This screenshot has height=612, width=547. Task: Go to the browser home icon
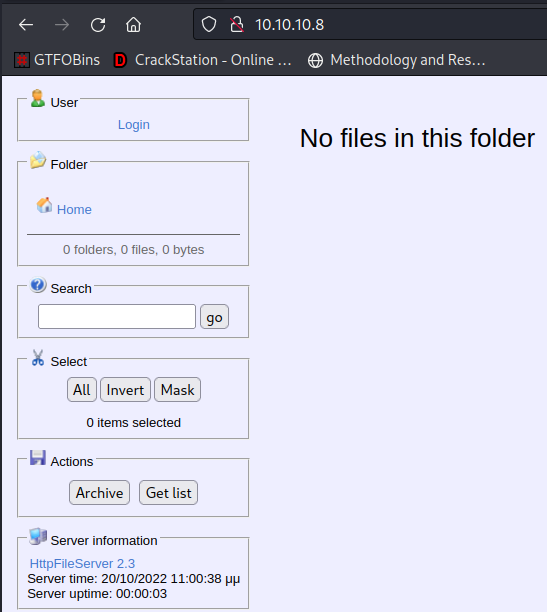(133, 25)
